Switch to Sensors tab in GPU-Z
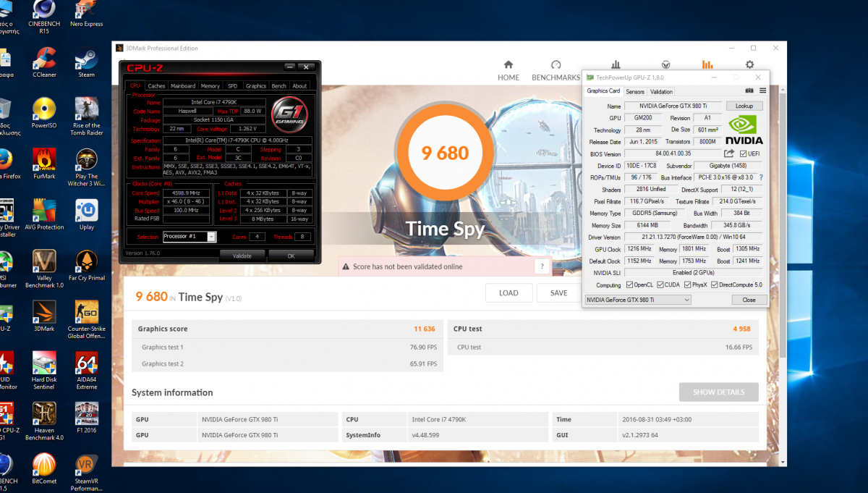 coord(635,92)
